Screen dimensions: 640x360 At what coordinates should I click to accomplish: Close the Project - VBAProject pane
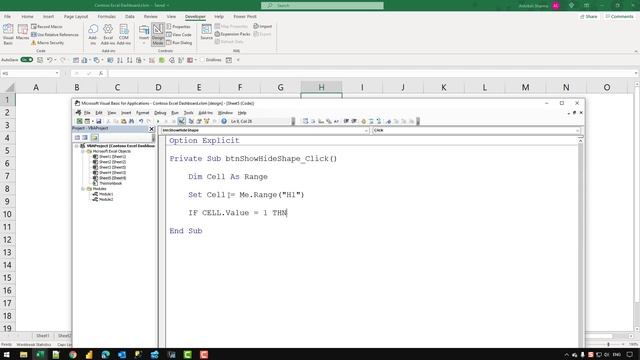coord(151,129)
